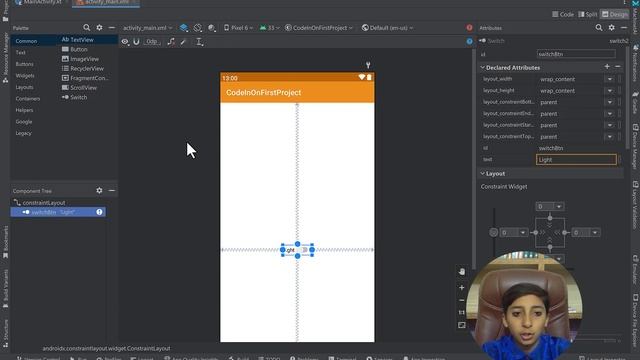
Task: Open the Resource Manager side tool window
Action: 5,58
